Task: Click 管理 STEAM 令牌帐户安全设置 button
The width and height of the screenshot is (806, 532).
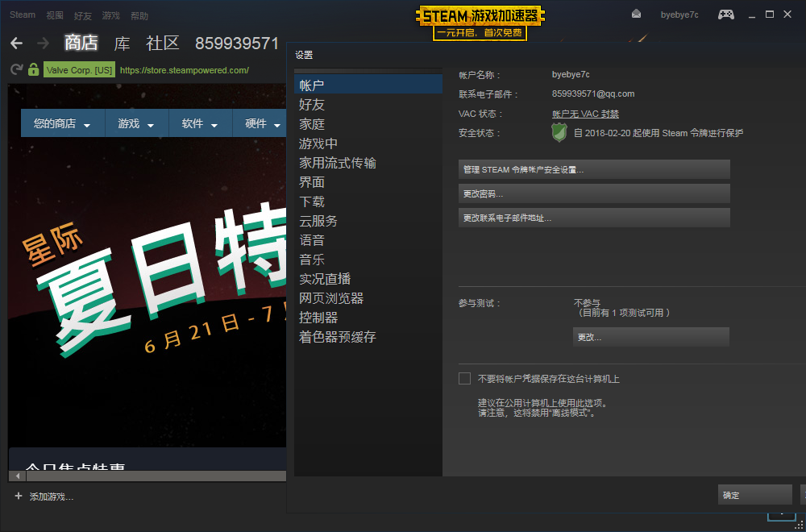Action: click(594, 169)
